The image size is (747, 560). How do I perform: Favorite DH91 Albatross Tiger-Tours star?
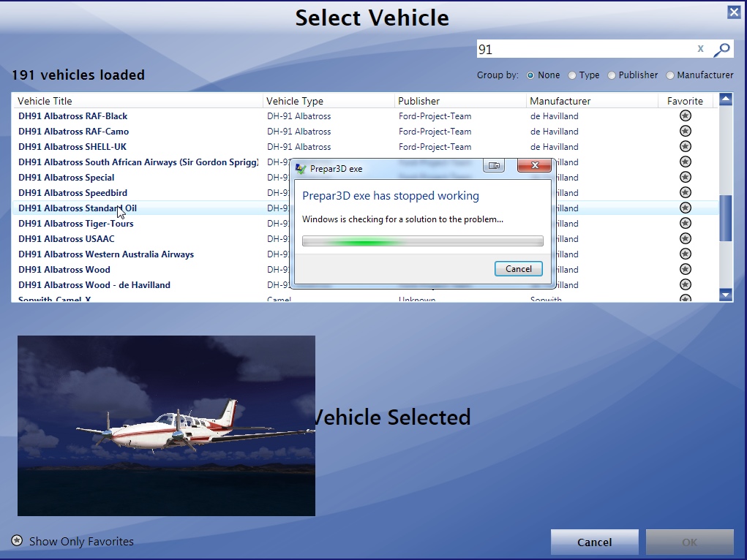coord(685,223)
